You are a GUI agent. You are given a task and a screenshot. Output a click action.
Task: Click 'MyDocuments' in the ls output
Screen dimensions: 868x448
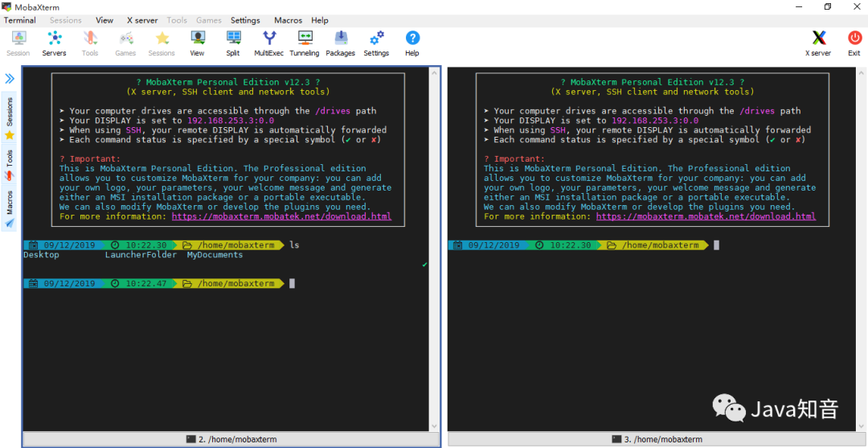click(x=215, y=255)
